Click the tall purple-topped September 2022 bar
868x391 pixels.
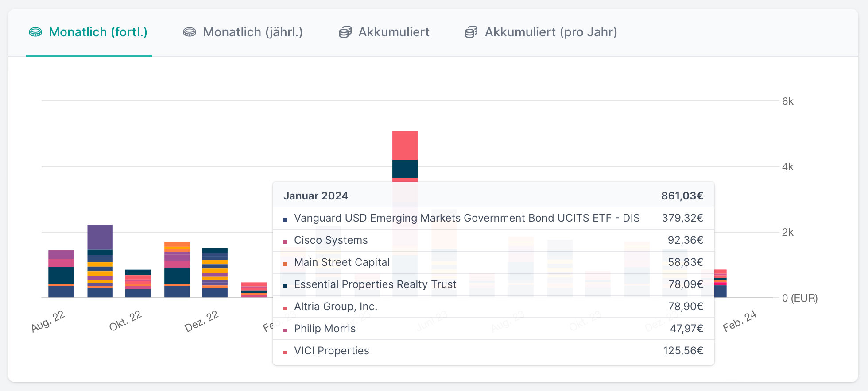(x=100, y=261)
